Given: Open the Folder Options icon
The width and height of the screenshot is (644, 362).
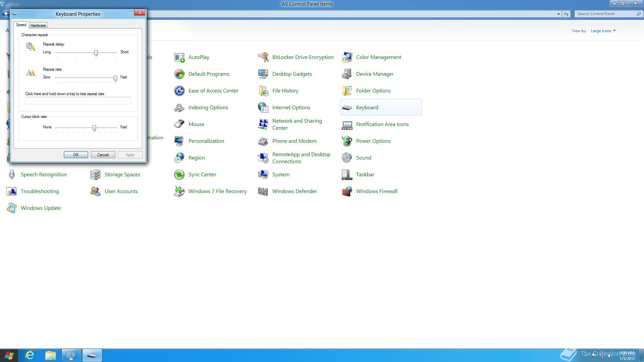Looking at the screenshot, I should point(347,91).
